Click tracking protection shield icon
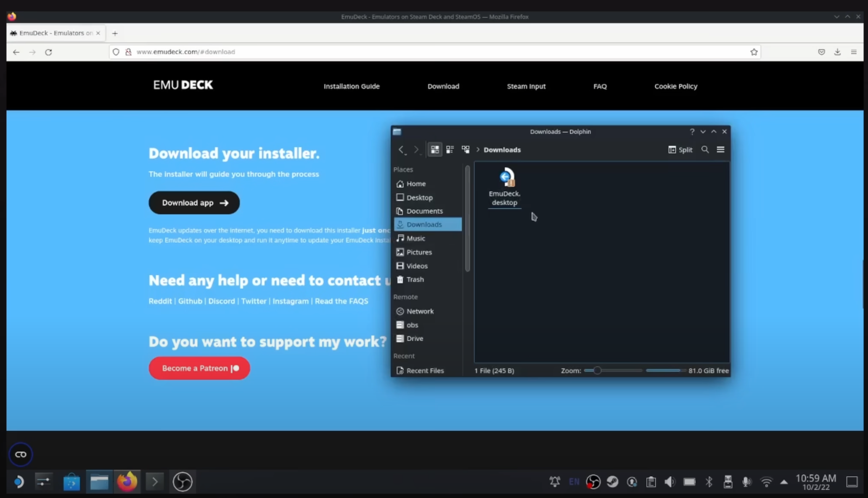868x498 pixels. point(116,52)
